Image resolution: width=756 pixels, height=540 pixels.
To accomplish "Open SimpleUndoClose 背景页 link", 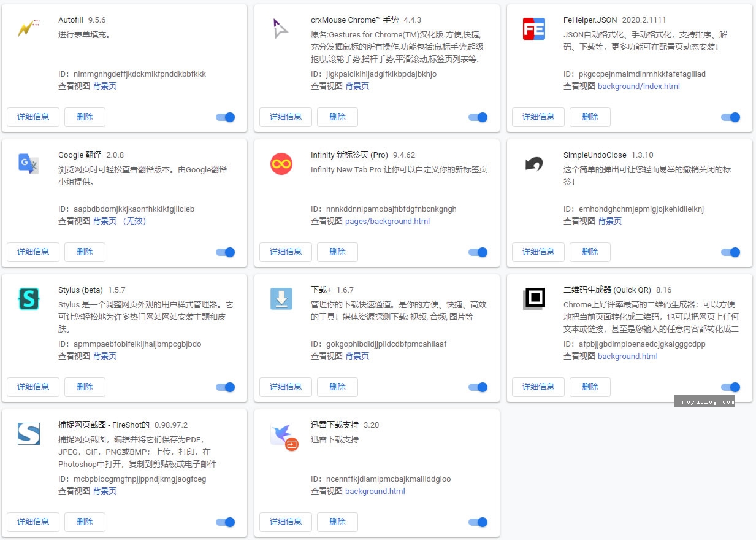I will (x=609, y=221).
